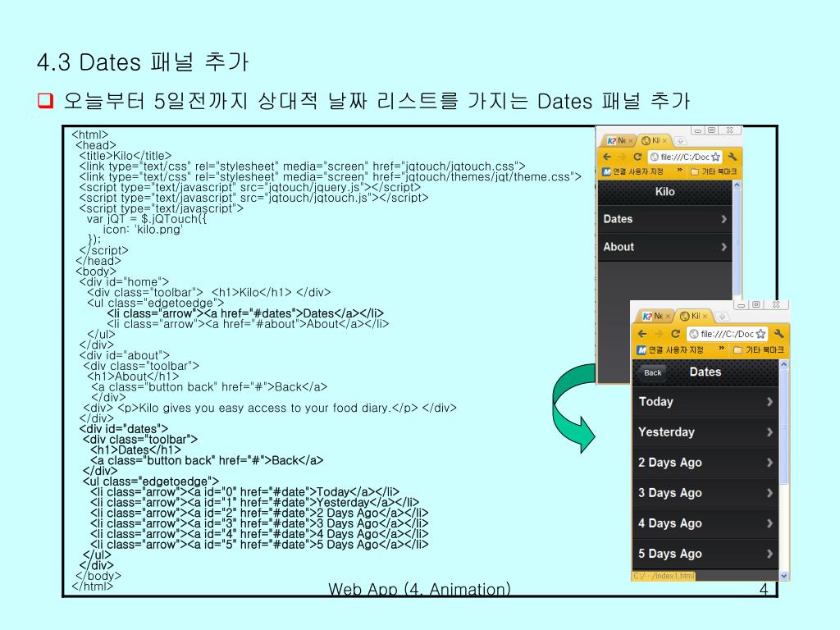Click the scroll-up arrow in the Kilo window

pyautogui.click(x=737, y=185)
